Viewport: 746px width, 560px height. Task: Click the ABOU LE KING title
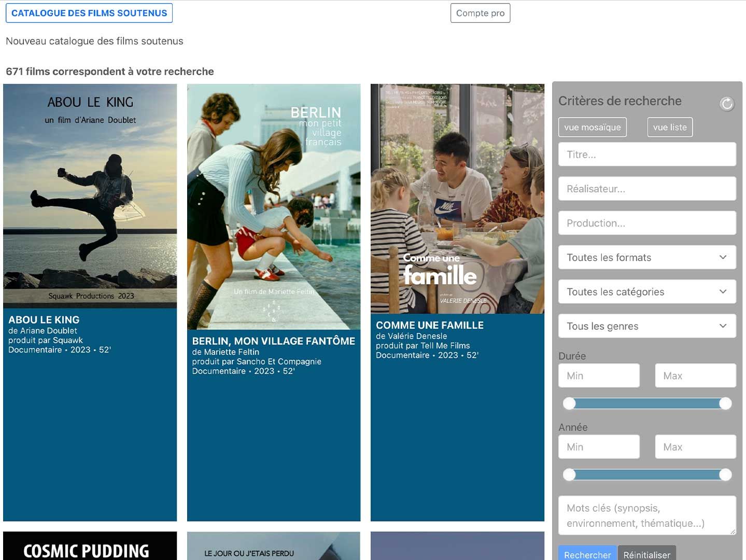coord(44,320)
